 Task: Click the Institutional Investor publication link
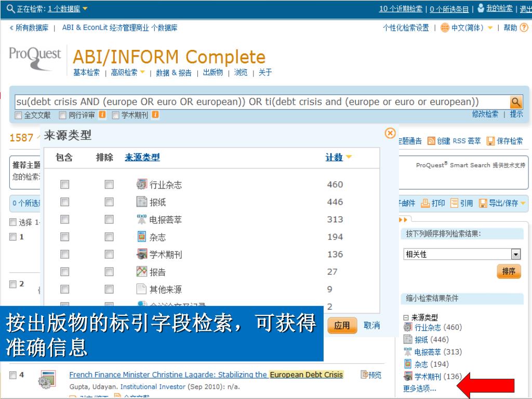coord(153,387)
